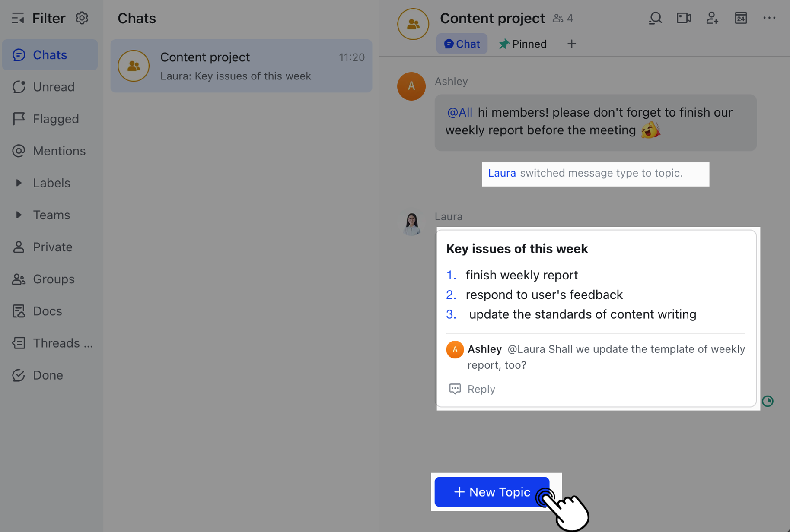Open filter settings with the gear icon
790x532 pixels.
pos(82,18)
